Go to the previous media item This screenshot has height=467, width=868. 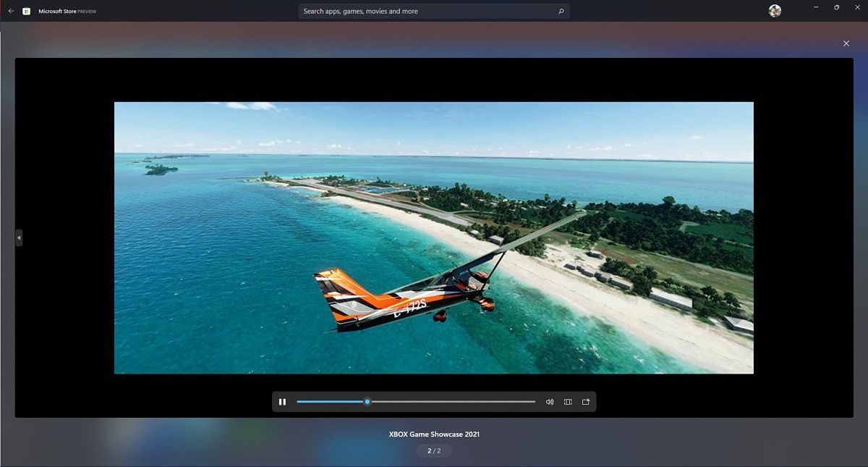click(x=19, y=237)
